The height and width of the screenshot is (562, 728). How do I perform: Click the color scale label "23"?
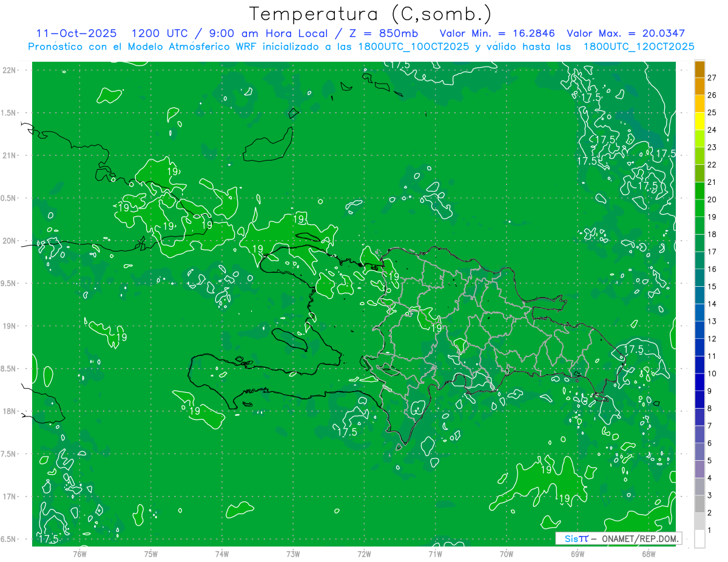[x=712, y=147]
